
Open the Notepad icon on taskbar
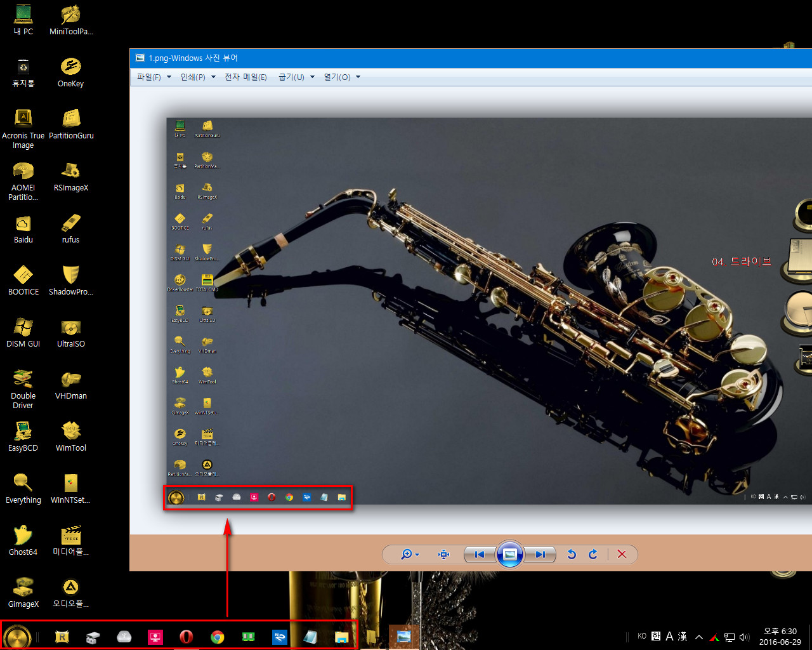tap(310, 637)
